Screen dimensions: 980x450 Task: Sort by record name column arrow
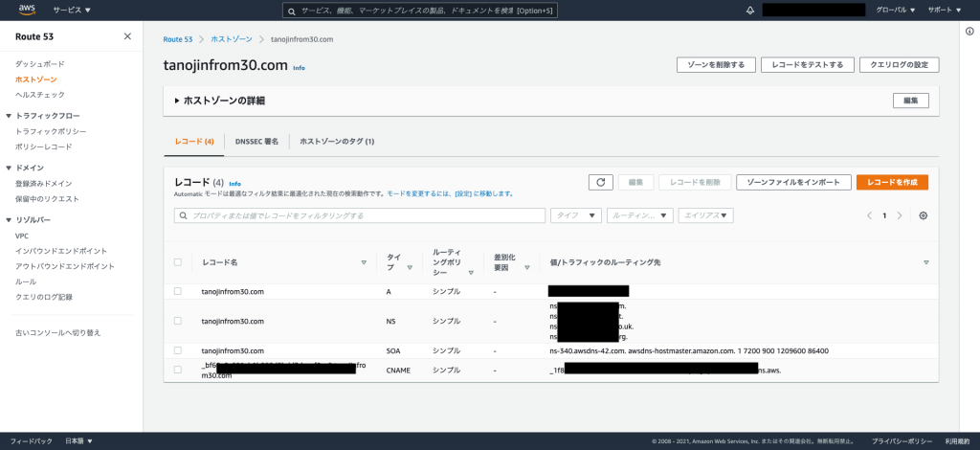tap(364, 262)
